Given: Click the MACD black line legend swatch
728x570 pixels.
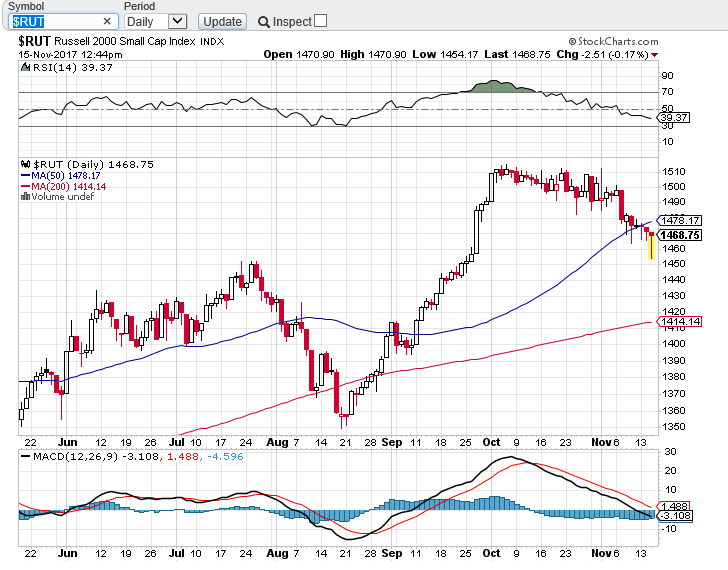Looking at the screenshot, I should [26, 456].
